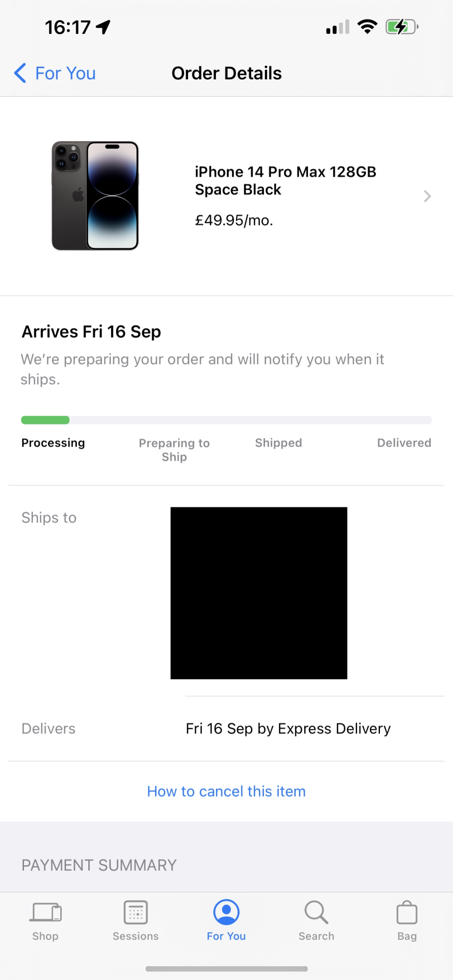
Task: Expand iPhone 14 Pro Max item chevron
Action: [x=427, y=196]
